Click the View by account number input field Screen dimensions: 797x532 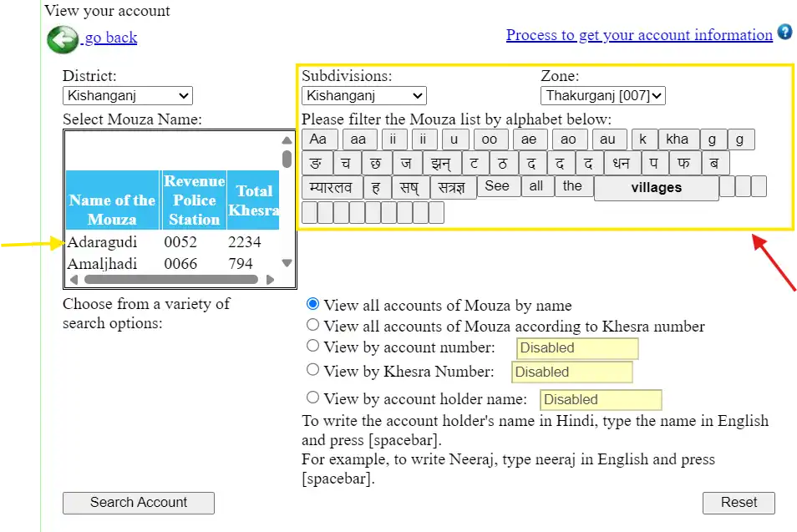(x=577, y=348)
